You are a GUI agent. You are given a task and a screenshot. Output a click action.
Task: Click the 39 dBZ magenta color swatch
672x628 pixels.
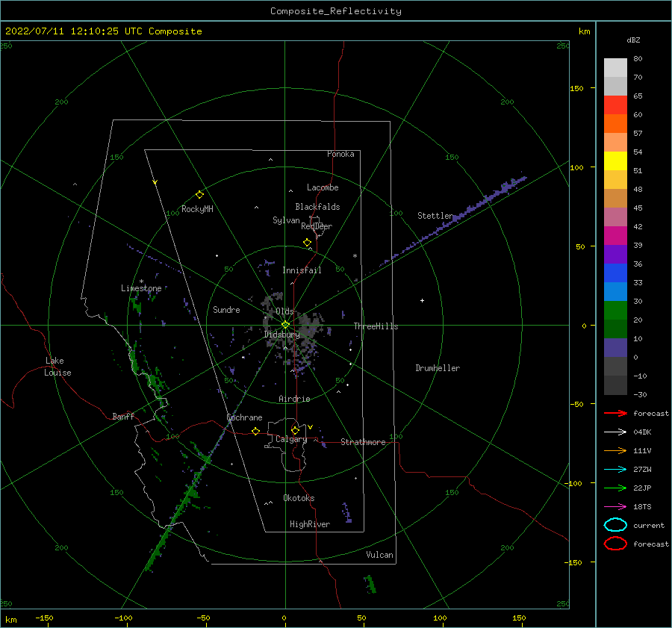click(x=615, y=236)
